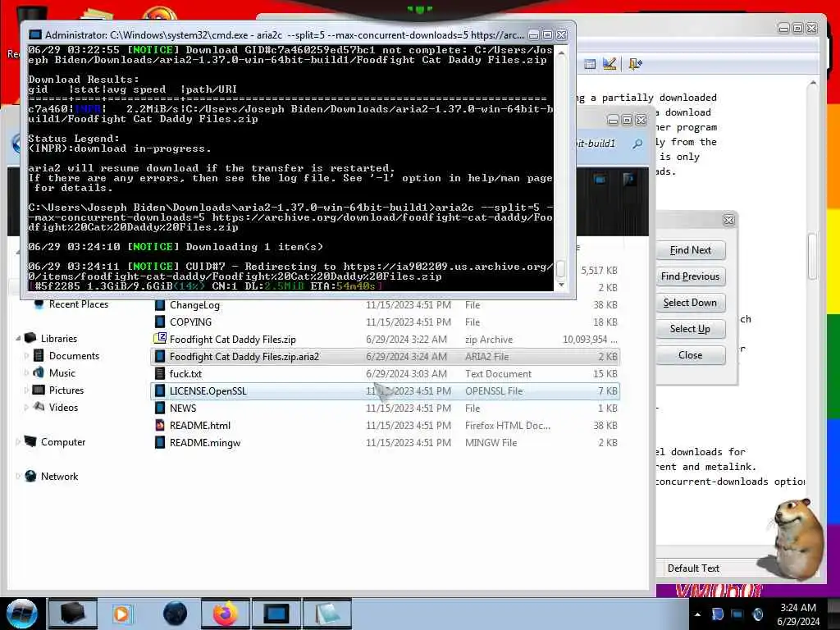840x630 pixels.
Task: Click the NEWS file icon
Action: [x=160, y=409]
